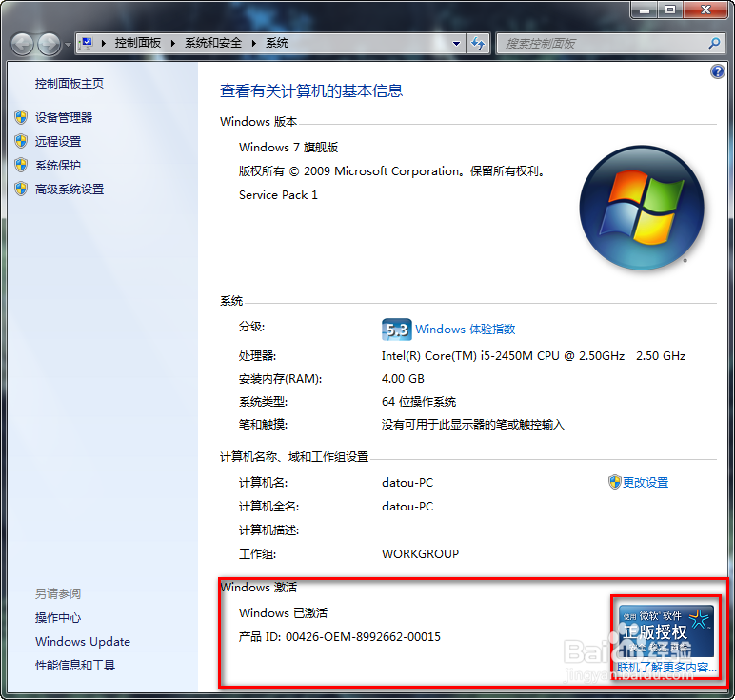735x700 pixels.
Task: Open the blue help question mark icon
Action: pyautogui.click(x=717, y=71)
